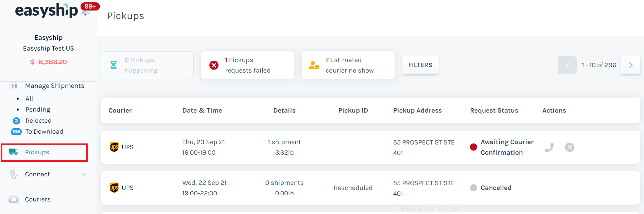This screenshot has height=214, width=644.
Task: Click the balance $ -8,388.20
Action: (x=48, y=62)
